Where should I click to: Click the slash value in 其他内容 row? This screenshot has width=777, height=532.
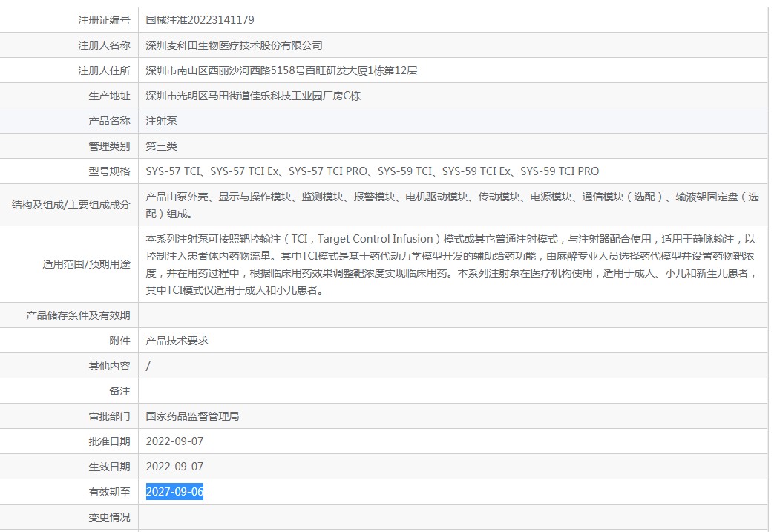148,366
